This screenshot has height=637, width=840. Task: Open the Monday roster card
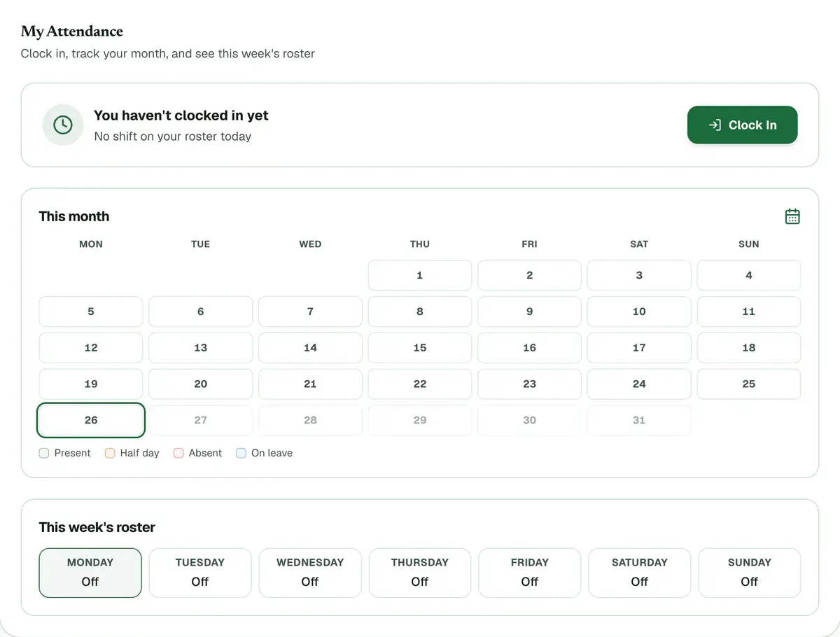pos(90,573)
